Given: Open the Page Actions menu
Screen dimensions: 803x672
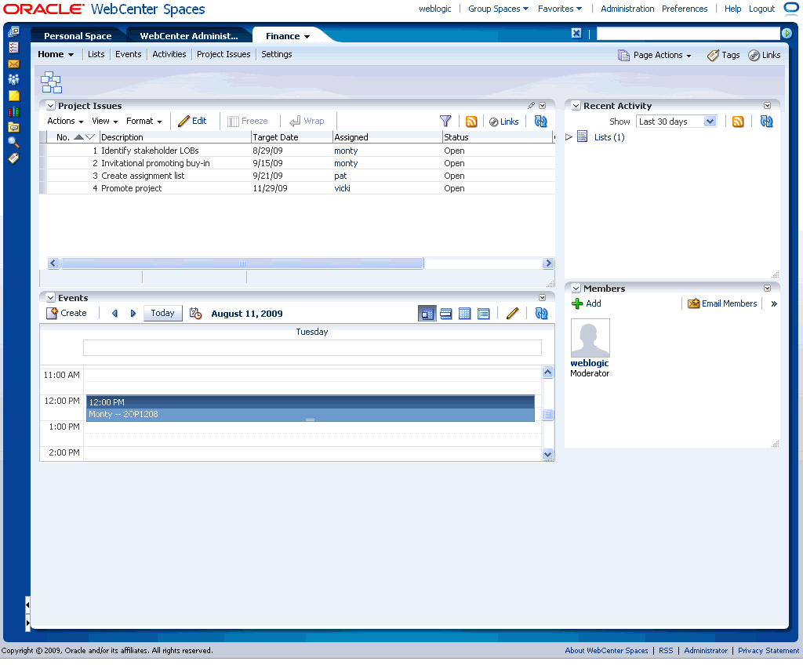Looking at the screenshot, I should point(655,55).
